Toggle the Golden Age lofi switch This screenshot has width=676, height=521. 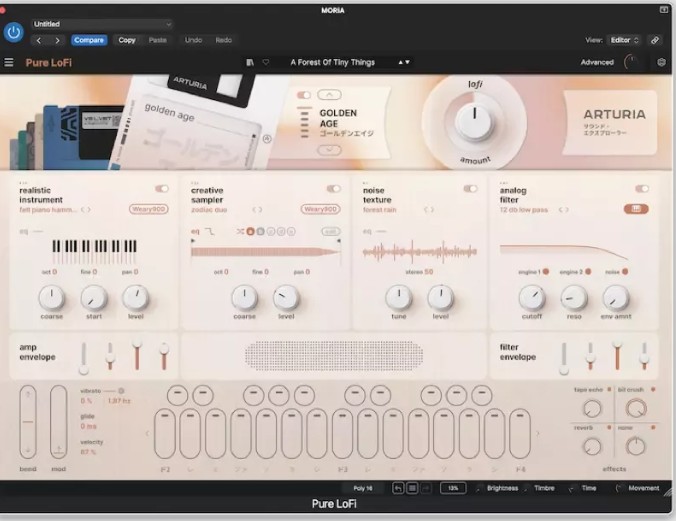point(304,95)
